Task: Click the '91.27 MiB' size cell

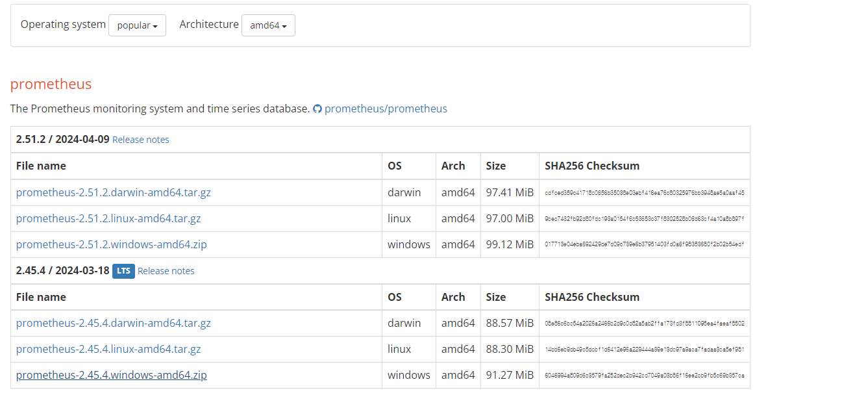Action: pyautogui.click(x=510, y=375)
